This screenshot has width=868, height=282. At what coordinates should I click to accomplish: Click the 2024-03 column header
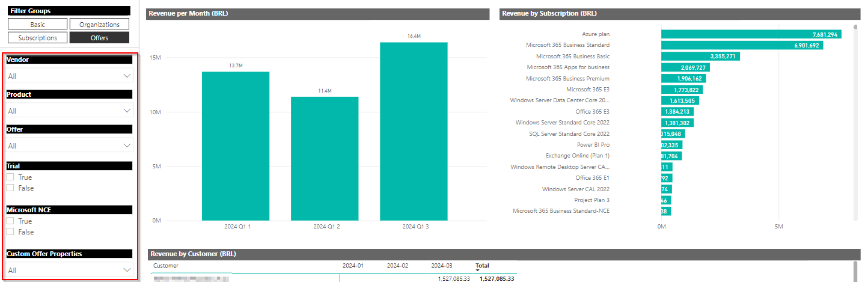442,266
